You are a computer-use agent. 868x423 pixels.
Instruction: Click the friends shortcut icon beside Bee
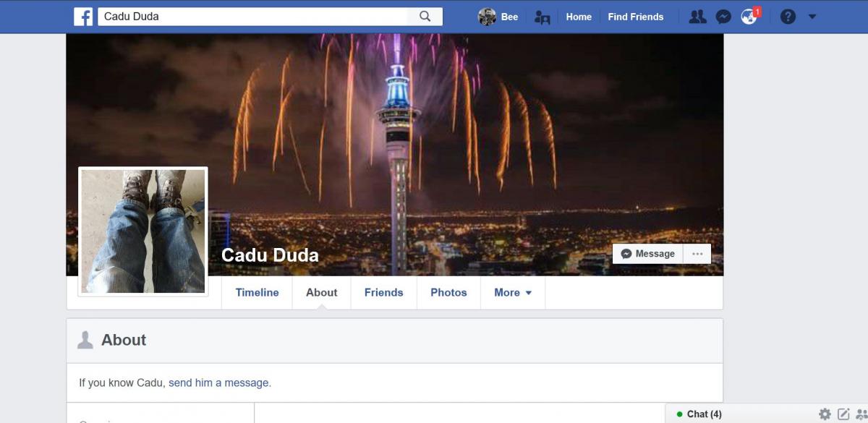pos(542,17)
